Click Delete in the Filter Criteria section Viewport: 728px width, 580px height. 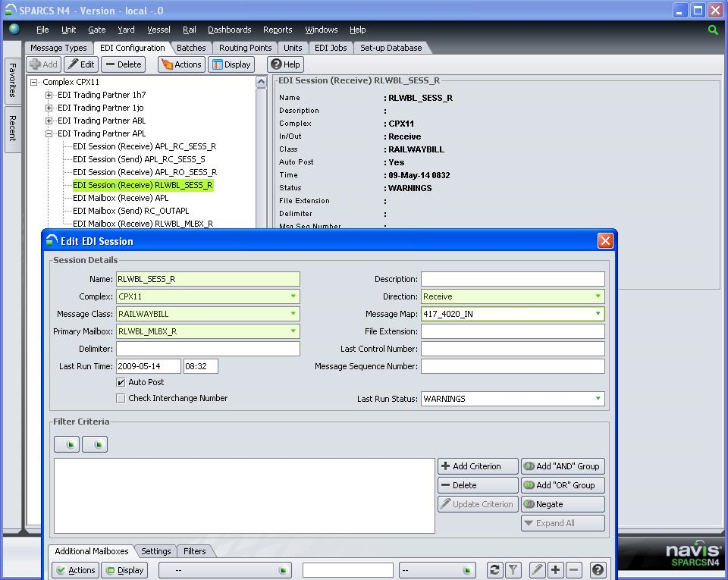478,485
